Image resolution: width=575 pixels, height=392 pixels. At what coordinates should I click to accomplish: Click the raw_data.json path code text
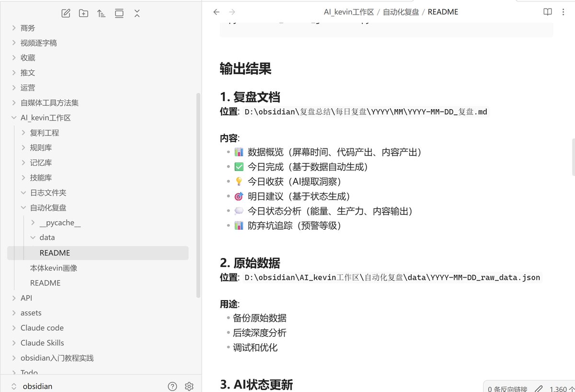pos(392,278)
